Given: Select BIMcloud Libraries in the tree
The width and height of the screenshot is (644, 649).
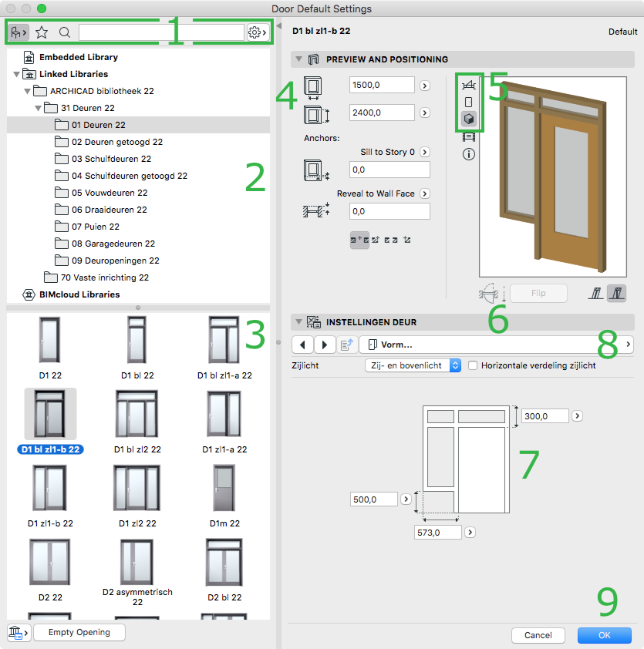Looking at the screenshot, I should (79, 294).
